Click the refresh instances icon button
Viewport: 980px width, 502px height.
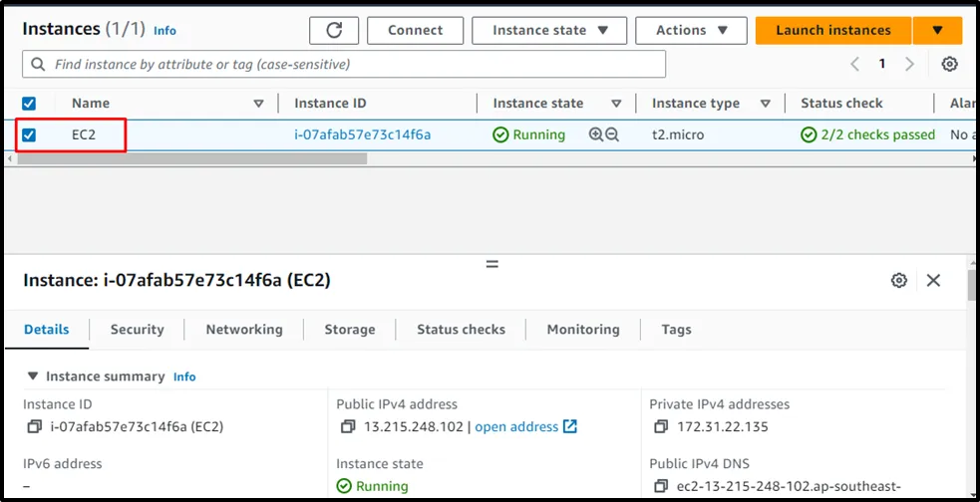click(x=333, y=30)
